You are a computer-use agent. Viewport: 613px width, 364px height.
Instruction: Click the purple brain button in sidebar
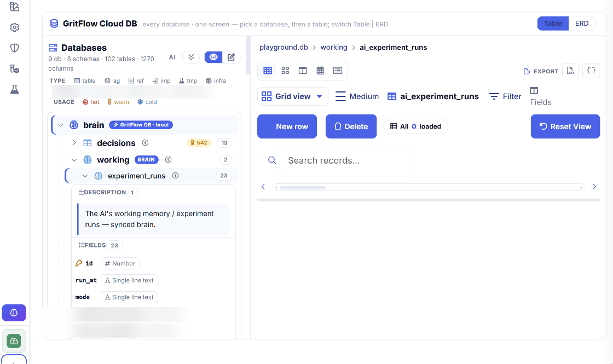point(14,313)
